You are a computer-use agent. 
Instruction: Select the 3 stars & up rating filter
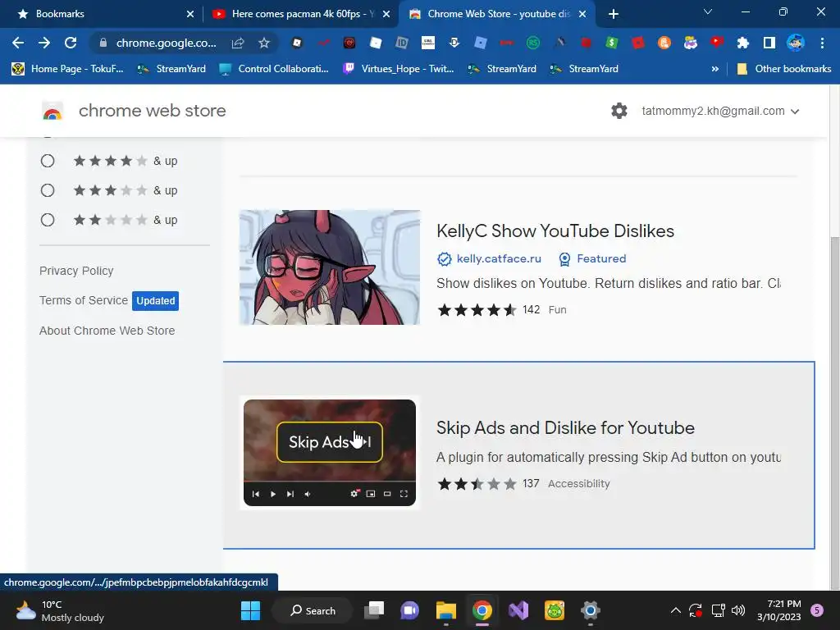point(48,190)
